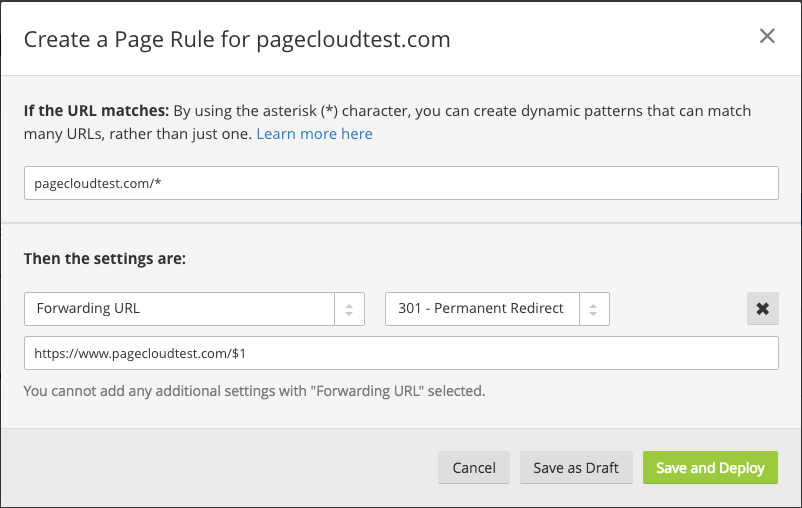Screen dimensions: 802x508
Task: Open the "Learn more here" link
Action: [314, 134]
